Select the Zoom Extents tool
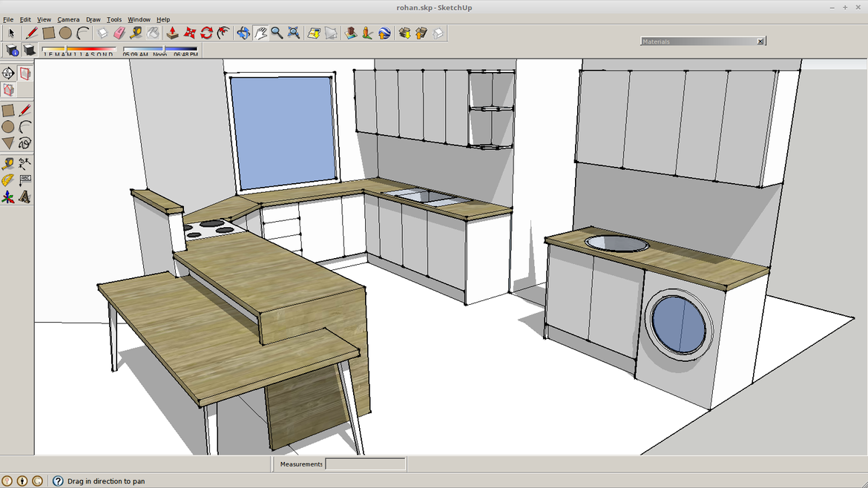 click(x=294, y=33)
